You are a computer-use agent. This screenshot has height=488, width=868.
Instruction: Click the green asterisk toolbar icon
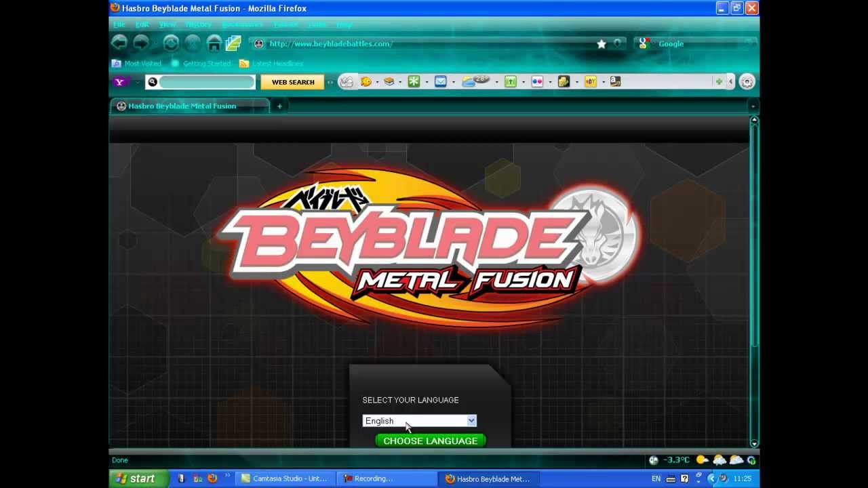tap(414, 81)
